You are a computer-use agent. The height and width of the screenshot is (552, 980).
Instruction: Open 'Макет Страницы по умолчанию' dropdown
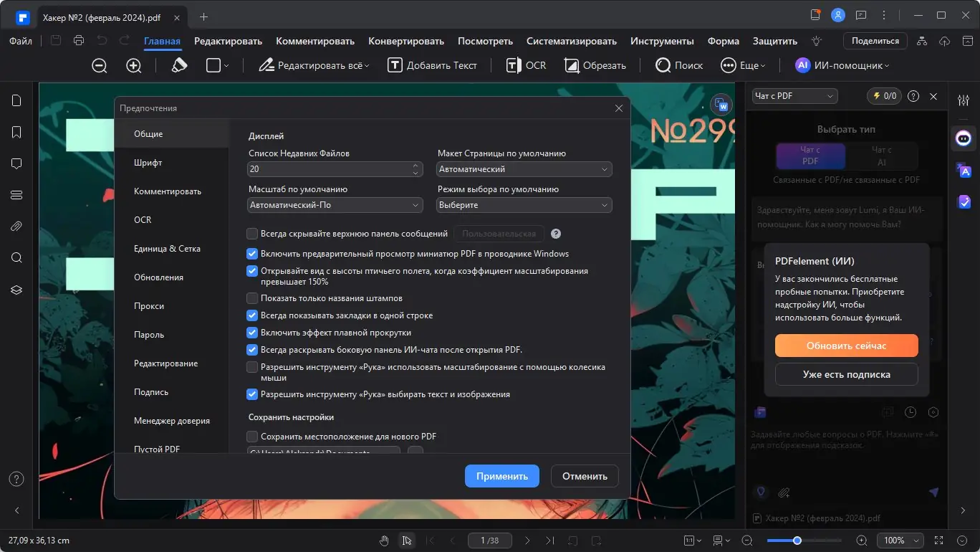tap(524, 169)
